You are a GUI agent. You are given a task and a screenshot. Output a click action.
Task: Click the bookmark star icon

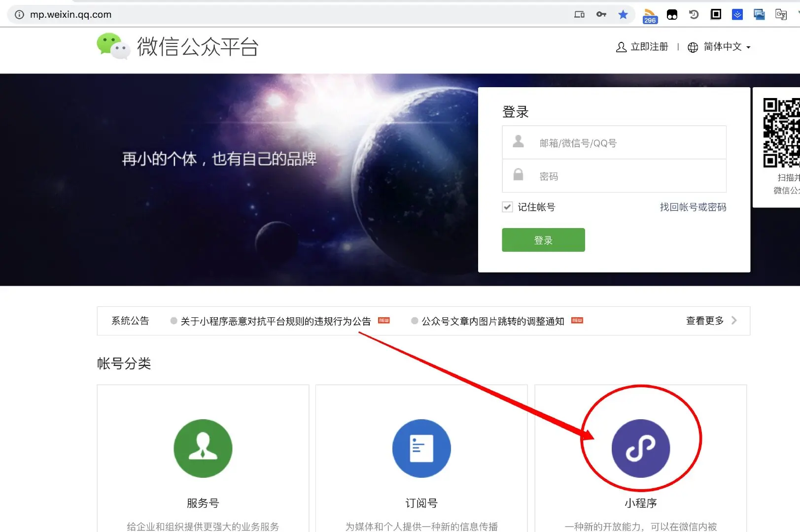[x=623, y=14]
